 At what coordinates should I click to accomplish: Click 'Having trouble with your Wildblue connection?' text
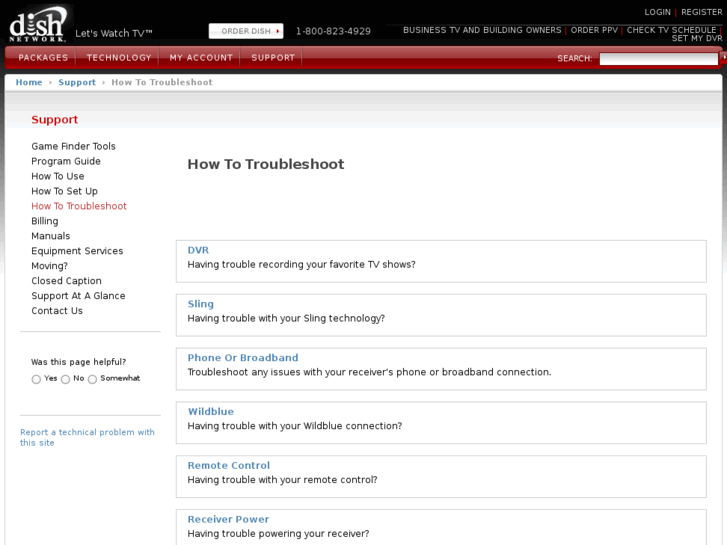pos(294,426)
